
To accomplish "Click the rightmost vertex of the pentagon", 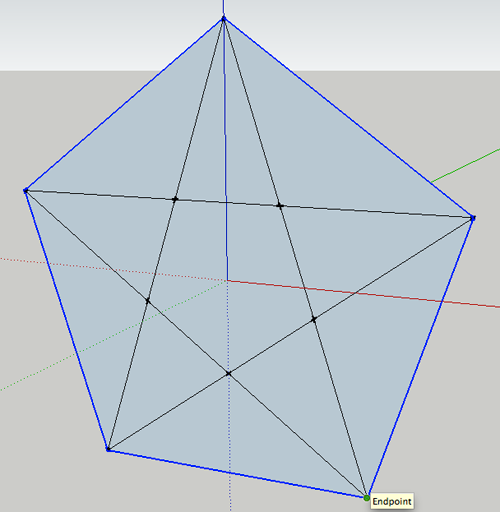I will pyautogui.click(x=473, y=218).
